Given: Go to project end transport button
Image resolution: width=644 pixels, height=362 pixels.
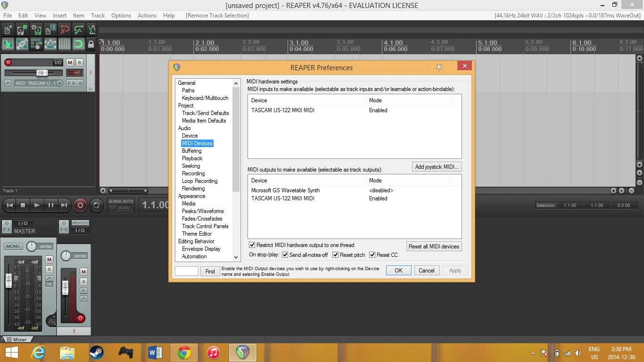Looking at the screenshot, I should (x=64, y=205).
